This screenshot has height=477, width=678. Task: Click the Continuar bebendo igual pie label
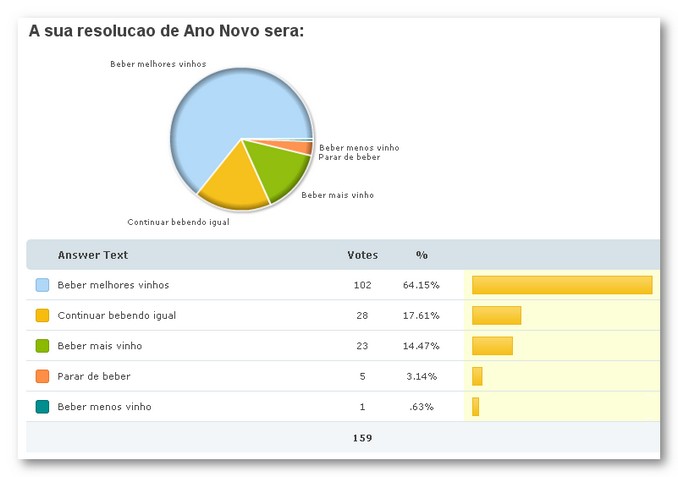178,222
